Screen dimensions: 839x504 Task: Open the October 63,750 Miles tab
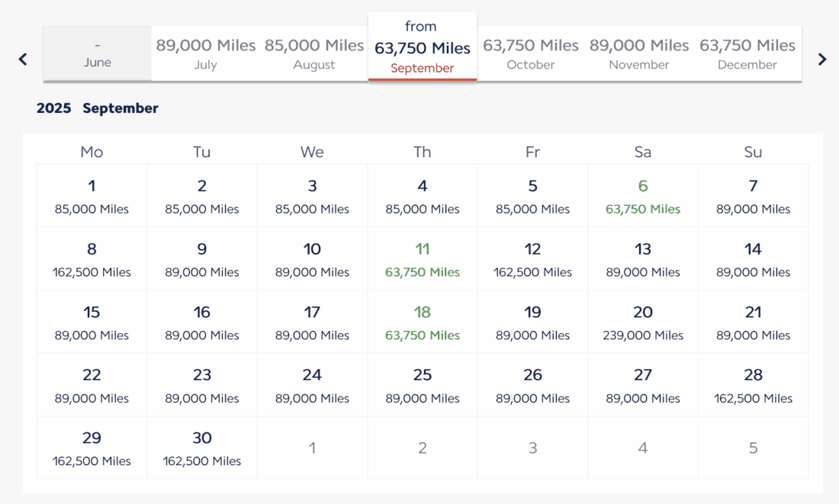point(531,53)
